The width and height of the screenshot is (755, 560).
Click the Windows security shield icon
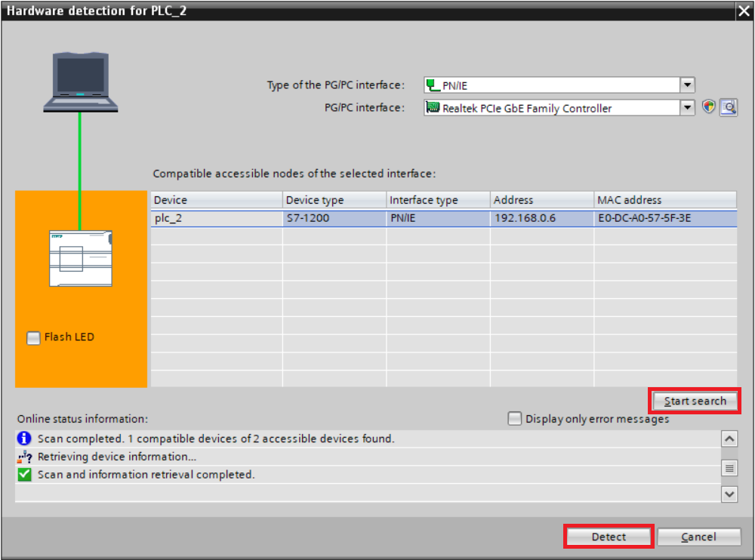pos(708,107)
